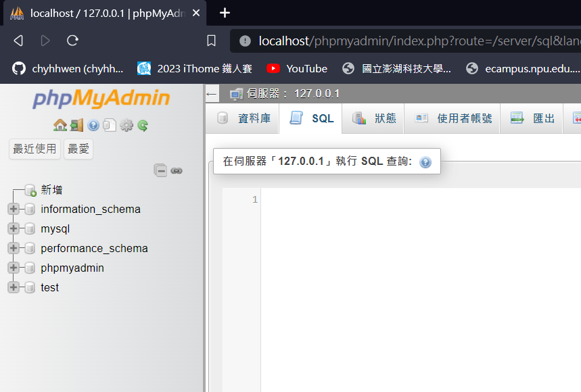
Task: Open the phpmyadmin database link
Action: 72,268
